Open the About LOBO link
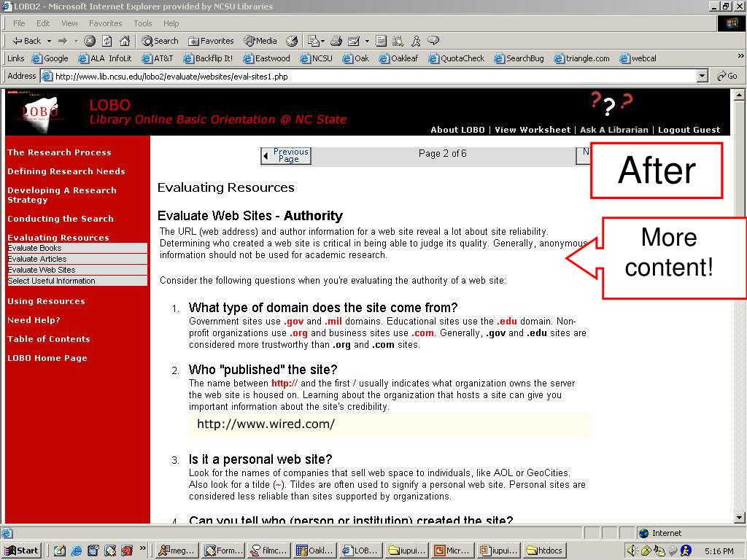 pos(458,130)
